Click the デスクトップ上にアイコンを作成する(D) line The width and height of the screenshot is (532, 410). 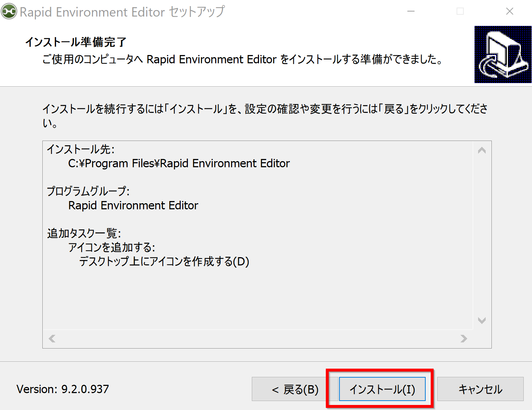point(164,261)
